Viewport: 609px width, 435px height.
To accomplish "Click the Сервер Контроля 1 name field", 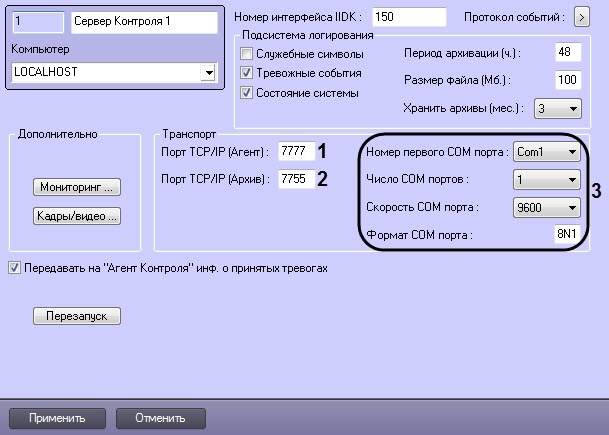I will [x=145, y=20].
